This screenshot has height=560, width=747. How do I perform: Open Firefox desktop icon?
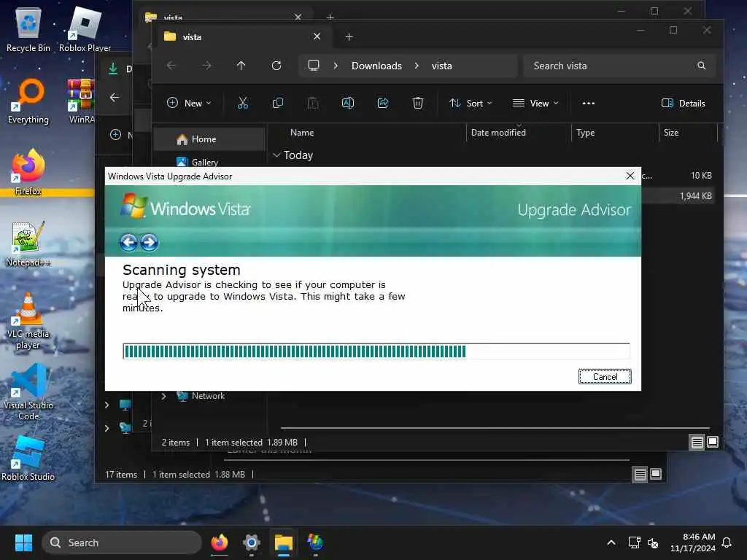(28, 172)
